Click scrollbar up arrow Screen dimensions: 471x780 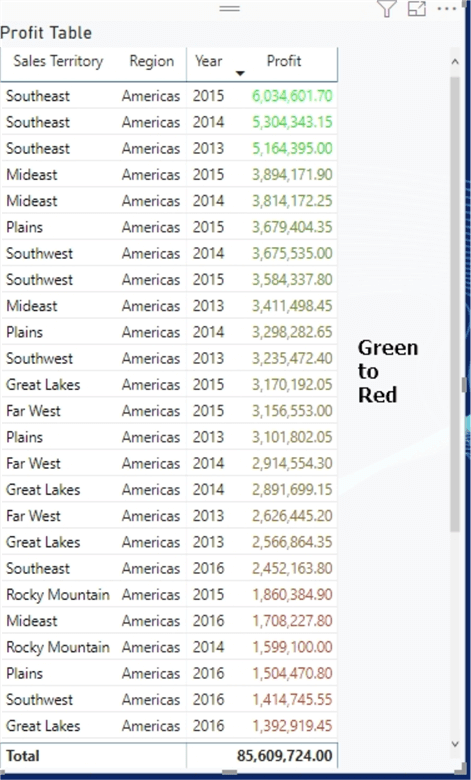tap(455, 62)
